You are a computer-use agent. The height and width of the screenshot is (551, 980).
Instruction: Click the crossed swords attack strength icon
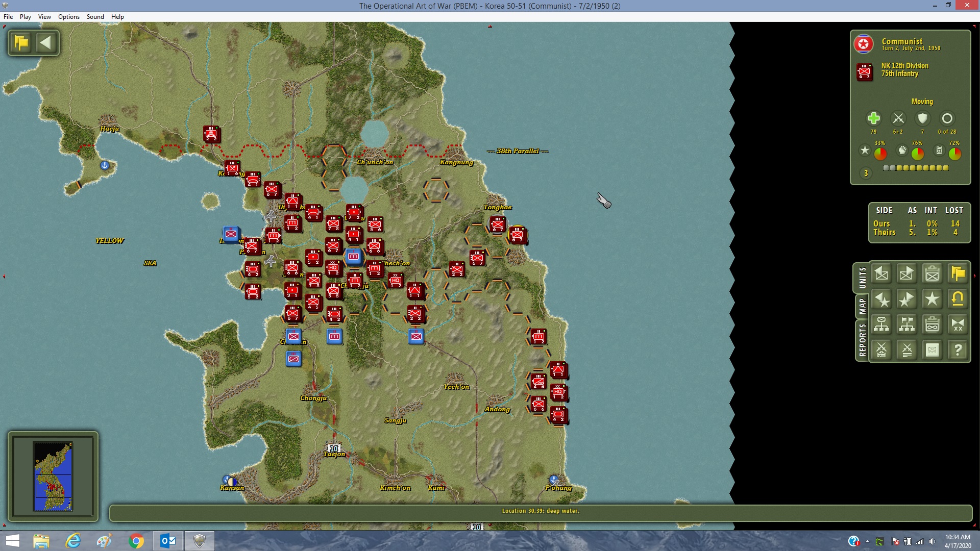click(x=898, y=118)
